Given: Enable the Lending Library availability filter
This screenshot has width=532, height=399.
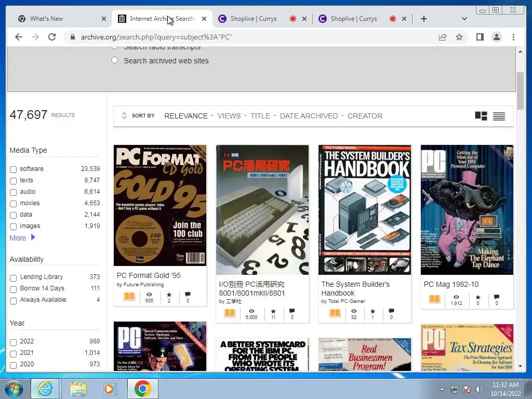Looking at the screenshot, I should coord(13,278).
